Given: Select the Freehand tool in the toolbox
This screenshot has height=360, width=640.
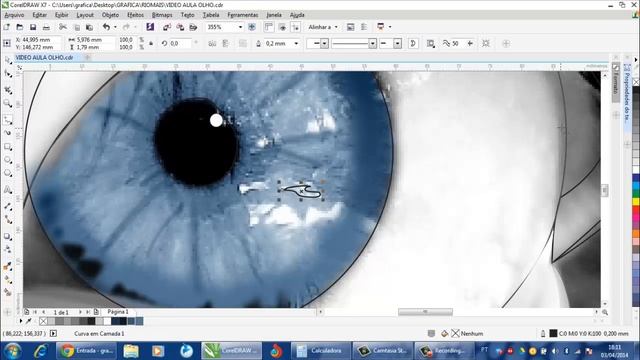Looking at the screenshot, I should click(8, 120).
